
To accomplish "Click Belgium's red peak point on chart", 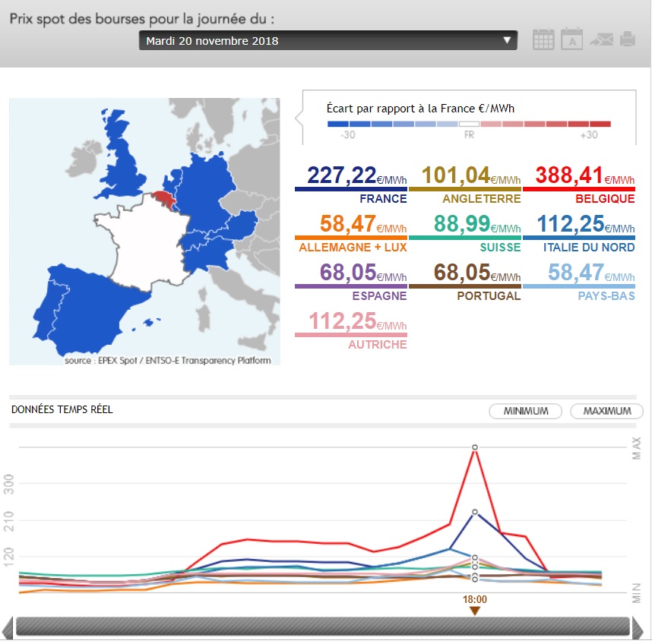I will click(475, 448).
